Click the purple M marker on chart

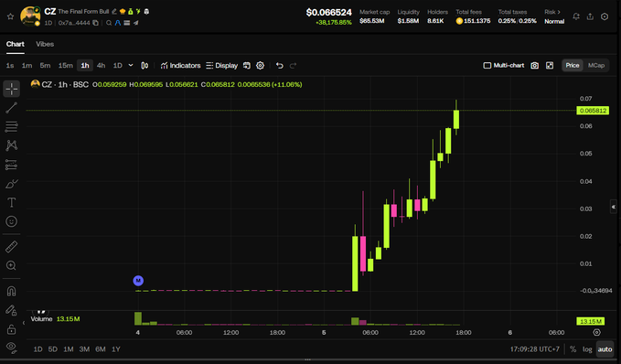pyautogui.click(x=138, y=281)
